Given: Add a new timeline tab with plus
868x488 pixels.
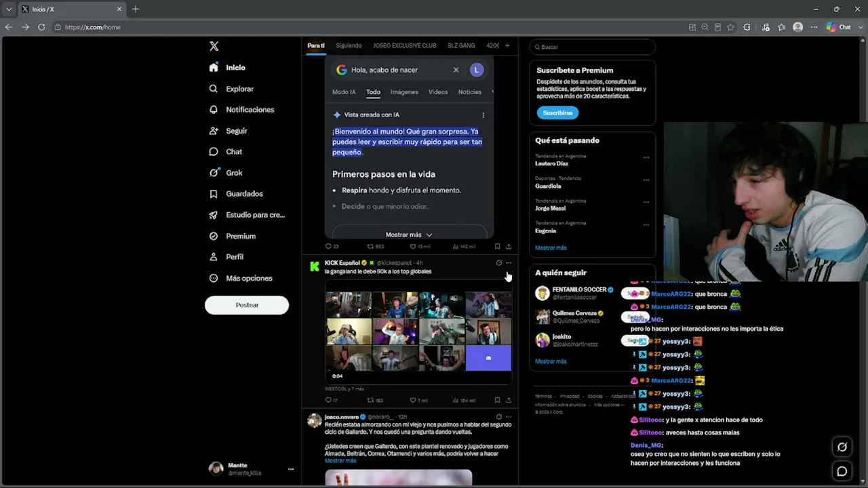Looking at the screenshot, I should point(507,45).
